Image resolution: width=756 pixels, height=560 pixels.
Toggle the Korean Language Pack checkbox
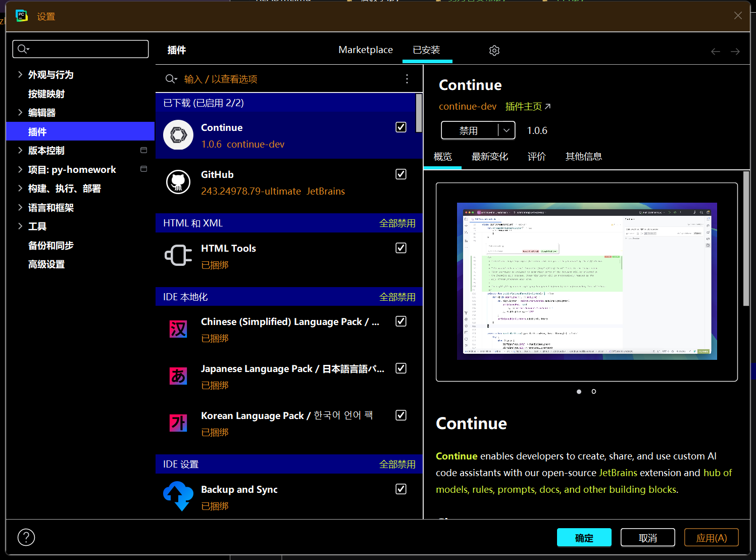coord(401,415)
